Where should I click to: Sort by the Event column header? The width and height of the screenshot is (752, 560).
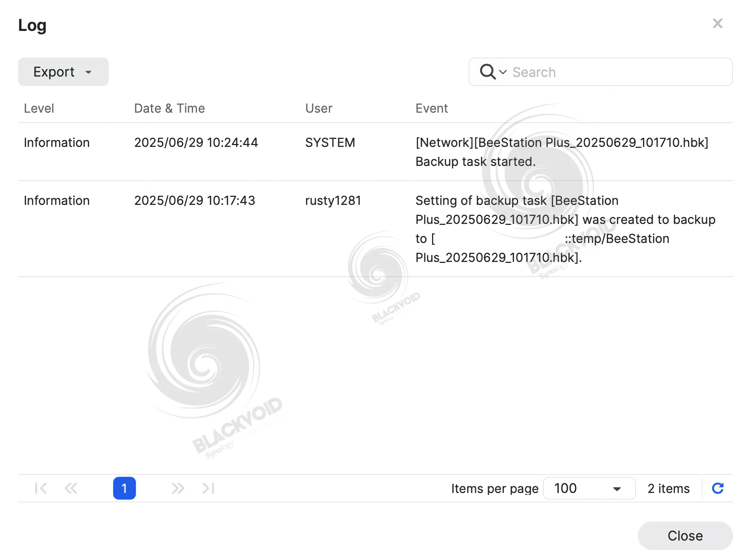pos(432,108)
